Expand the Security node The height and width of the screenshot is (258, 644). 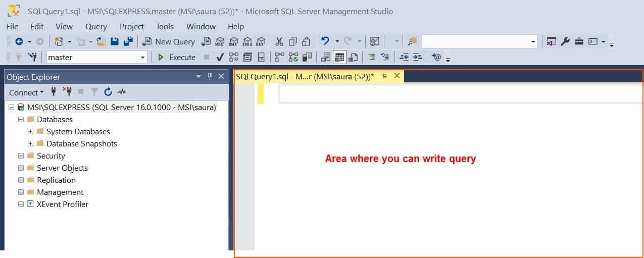[x=21, y=156]
